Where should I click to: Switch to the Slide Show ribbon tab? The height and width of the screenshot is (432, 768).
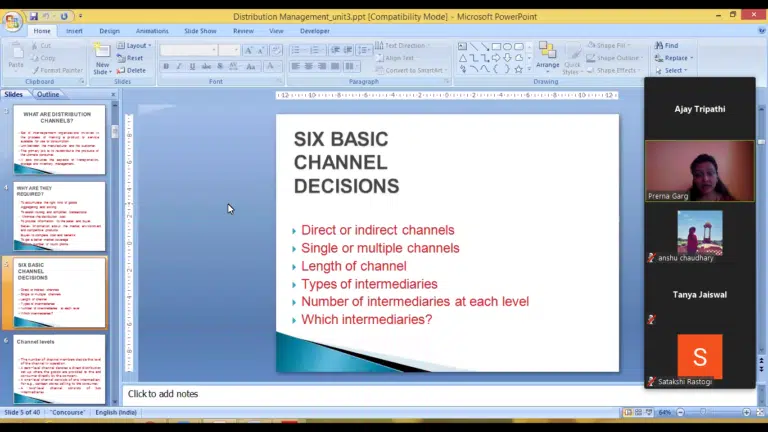[200, 31]
